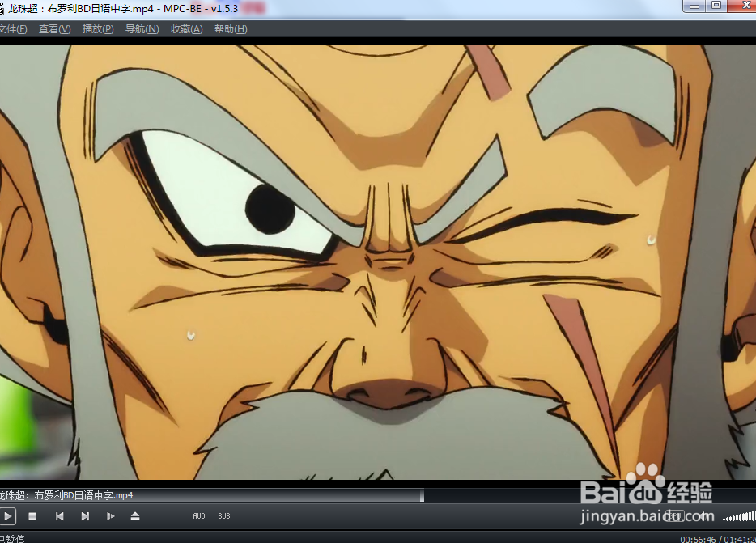Stop the video playback

click(32, 516)
